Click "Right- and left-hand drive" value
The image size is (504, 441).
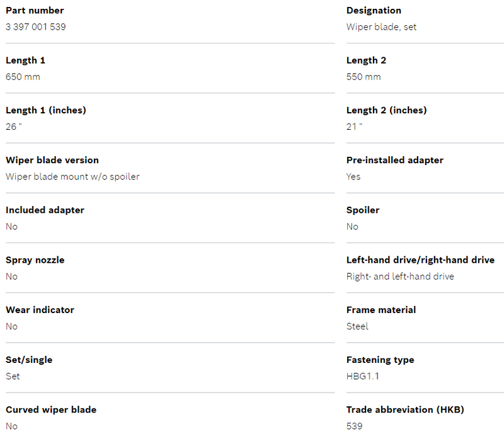(400, 277)
